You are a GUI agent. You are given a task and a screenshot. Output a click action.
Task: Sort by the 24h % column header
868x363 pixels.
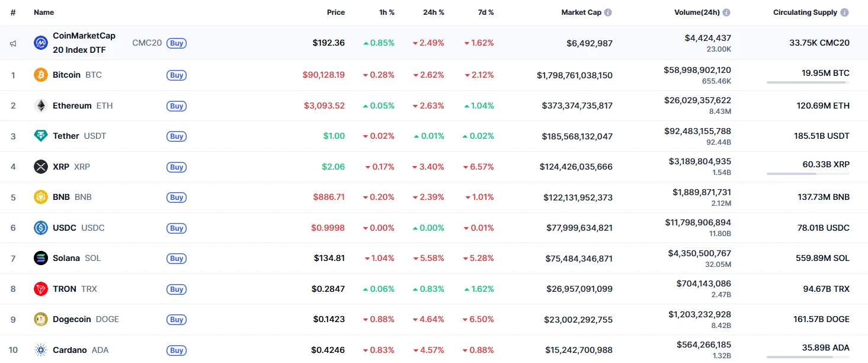(x=435, y=12)
